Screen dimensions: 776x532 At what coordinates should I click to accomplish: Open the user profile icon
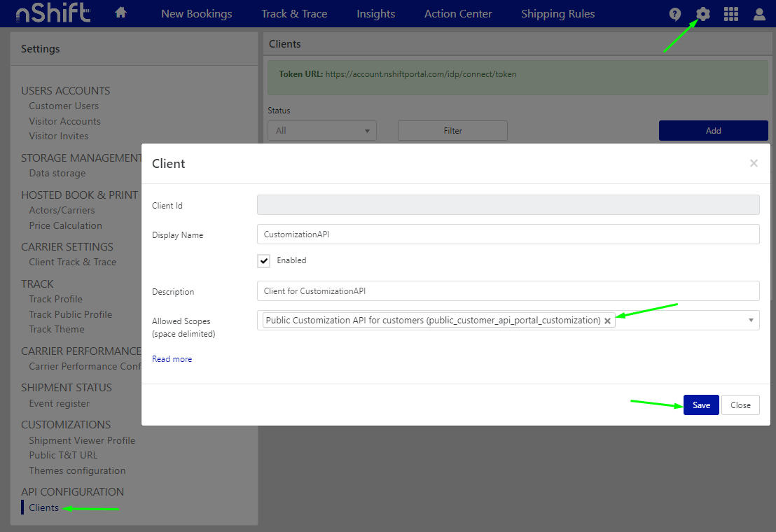coord(759,14)
